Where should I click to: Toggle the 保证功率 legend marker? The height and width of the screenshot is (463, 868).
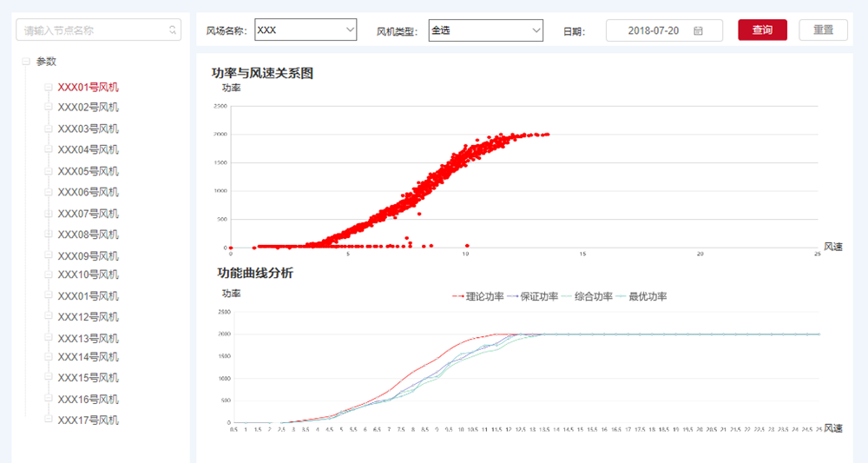[x=515, y=297]
